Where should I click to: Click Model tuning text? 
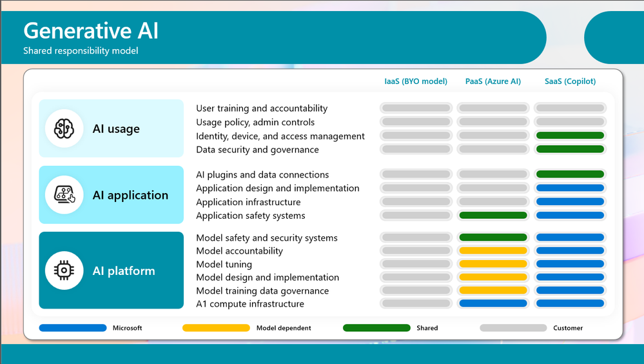[x=224, y=265]
